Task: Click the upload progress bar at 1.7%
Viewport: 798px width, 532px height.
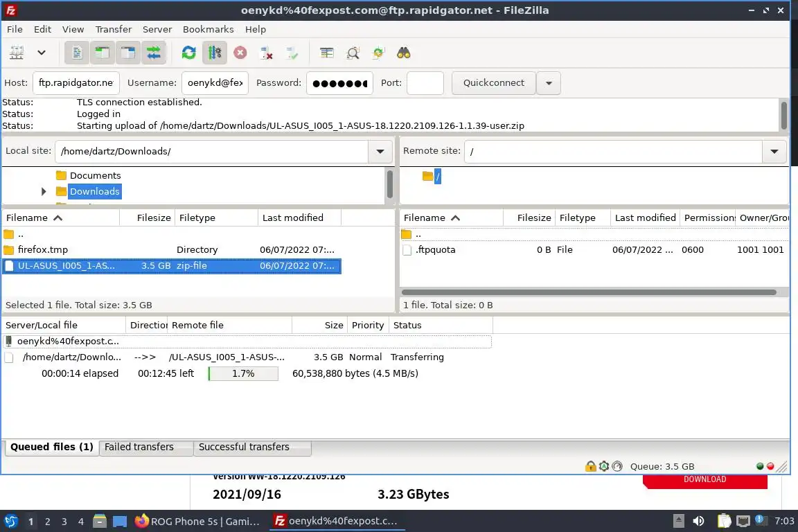Action: 243,373
